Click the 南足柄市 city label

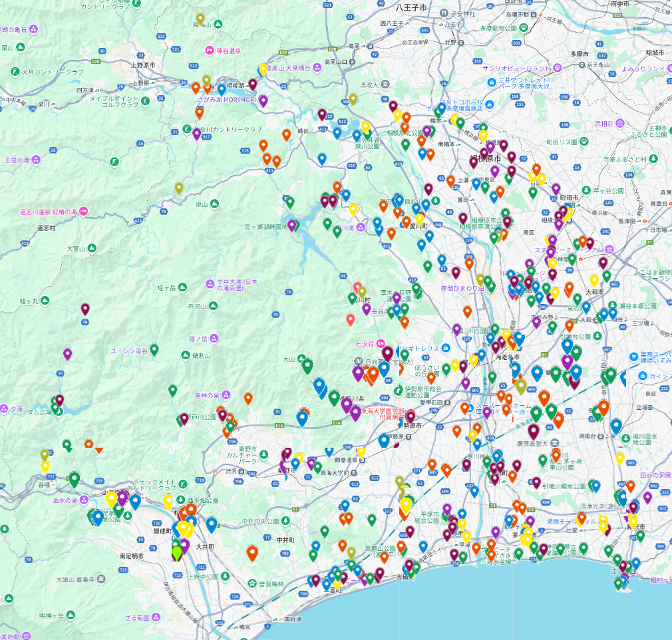(132, 556)
